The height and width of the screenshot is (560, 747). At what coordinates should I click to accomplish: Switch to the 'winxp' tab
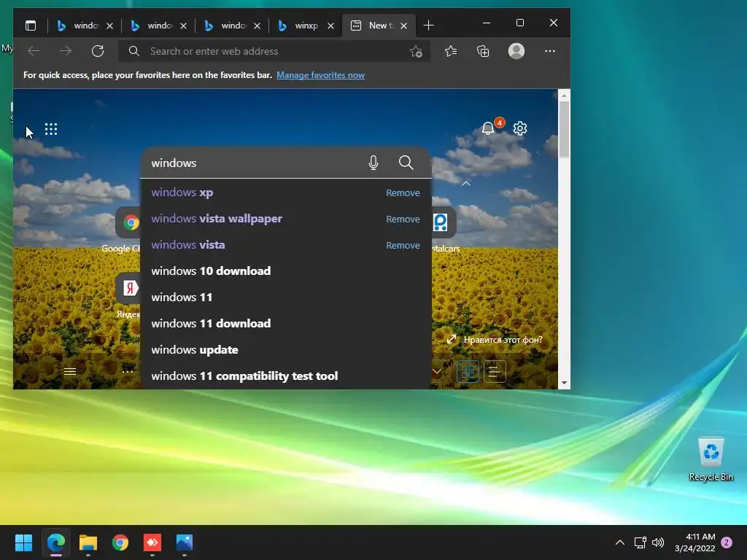(x=306, y=26)
